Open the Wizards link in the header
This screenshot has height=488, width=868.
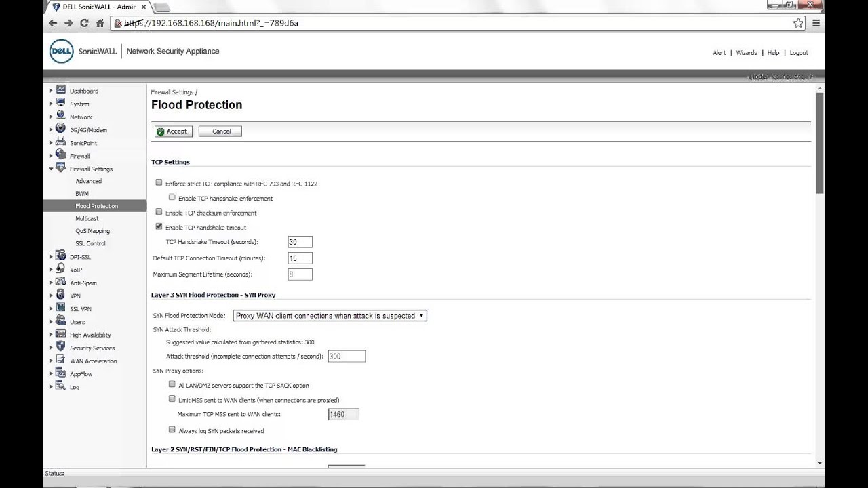pyautogui.click(x=747, y=52)
